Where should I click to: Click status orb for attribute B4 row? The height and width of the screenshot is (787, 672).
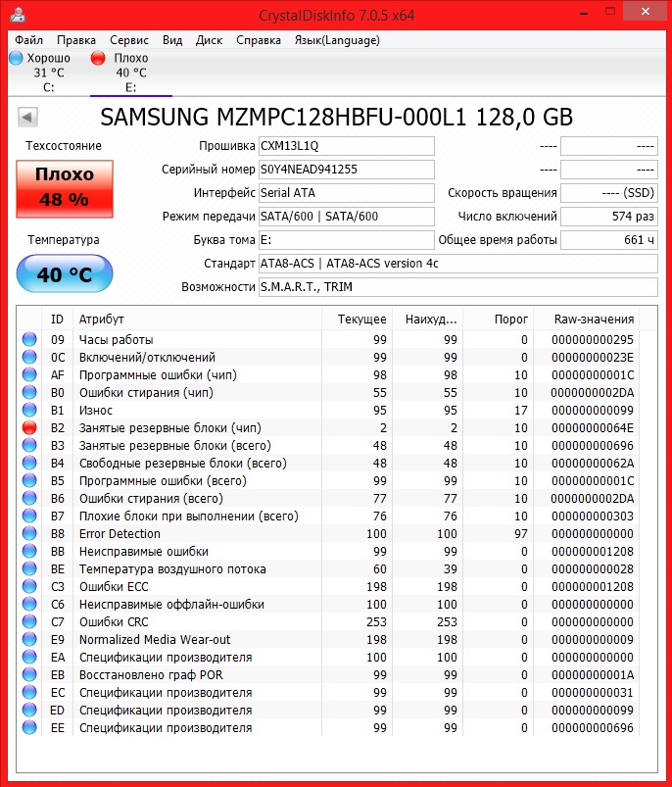[29, 463]
